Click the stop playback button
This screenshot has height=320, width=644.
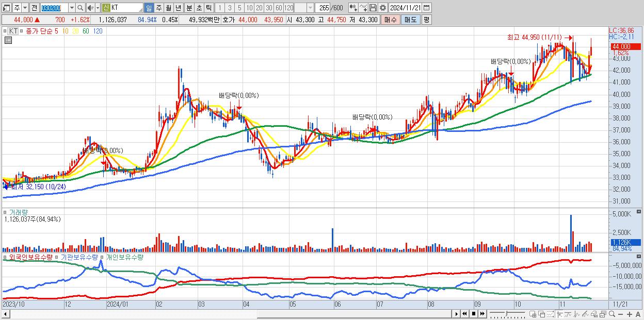[474, 314]
